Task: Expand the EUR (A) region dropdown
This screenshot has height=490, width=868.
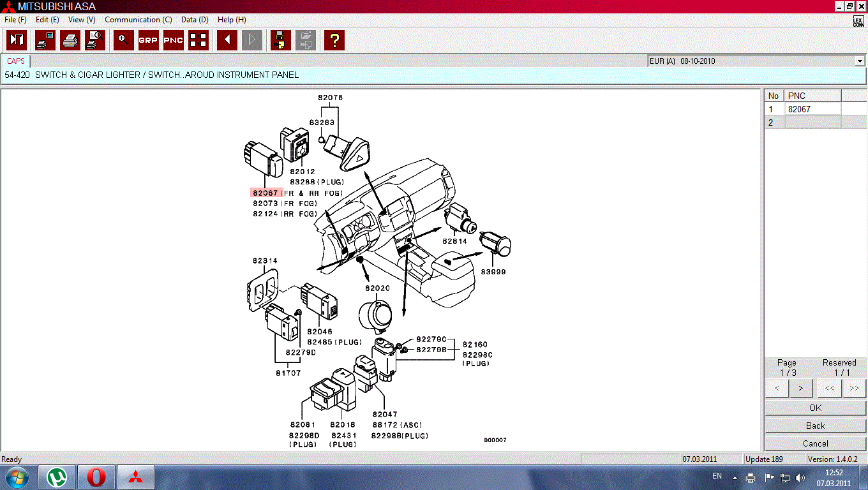Action: 859,61
